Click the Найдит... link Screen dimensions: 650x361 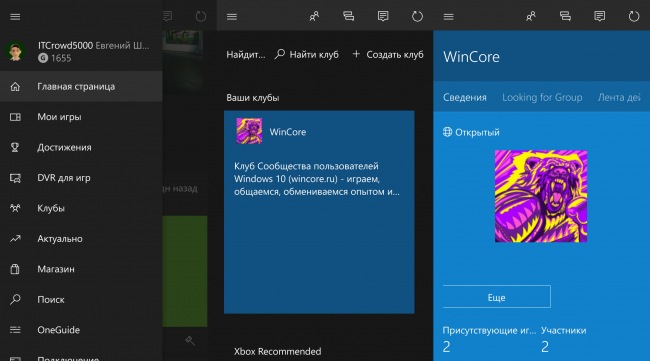pyautogui.click(x=245, y=54)
